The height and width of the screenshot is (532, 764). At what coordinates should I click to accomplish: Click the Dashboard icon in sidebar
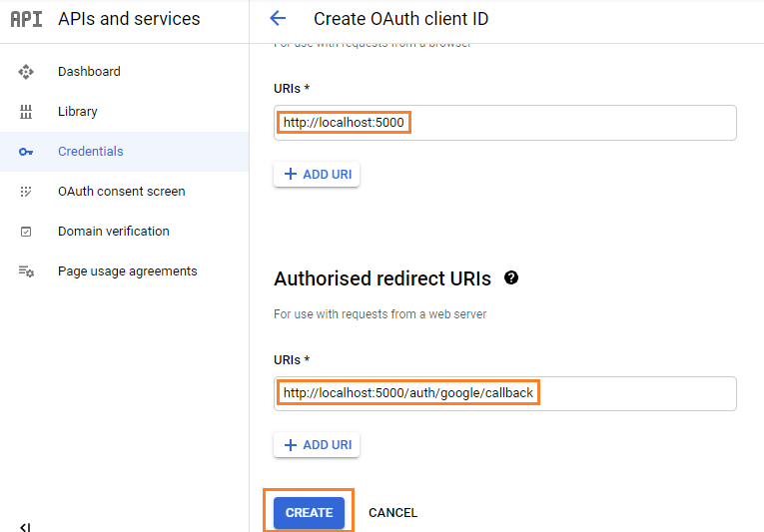click(26, 72)
